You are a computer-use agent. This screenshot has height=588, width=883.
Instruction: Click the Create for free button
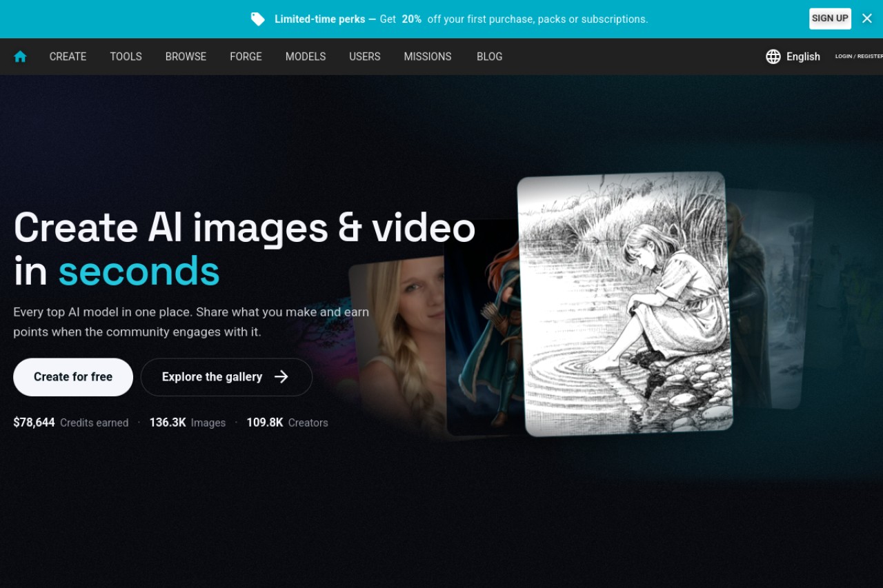click(73, 377)
